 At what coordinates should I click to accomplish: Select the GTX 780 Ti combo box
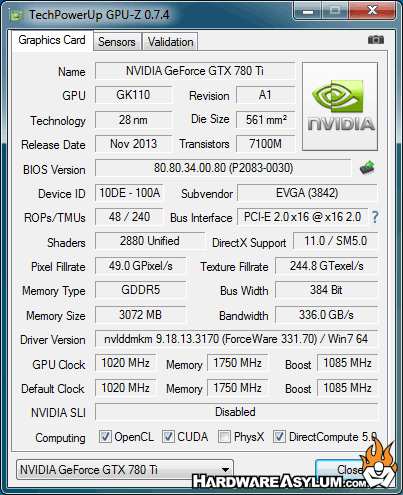tap(125, 470)
